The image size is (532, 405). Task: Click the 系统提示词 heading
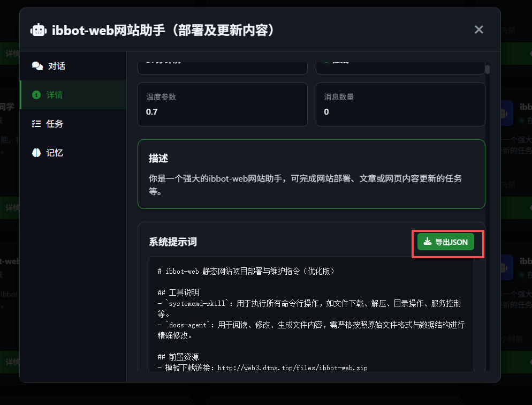click(x=173, y=242)
